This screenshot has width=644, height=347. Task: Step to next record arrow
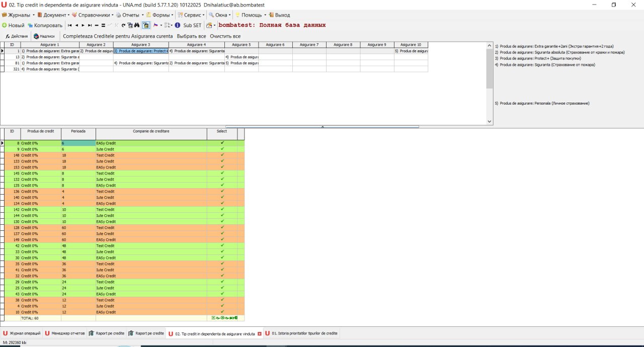(83, 25)
